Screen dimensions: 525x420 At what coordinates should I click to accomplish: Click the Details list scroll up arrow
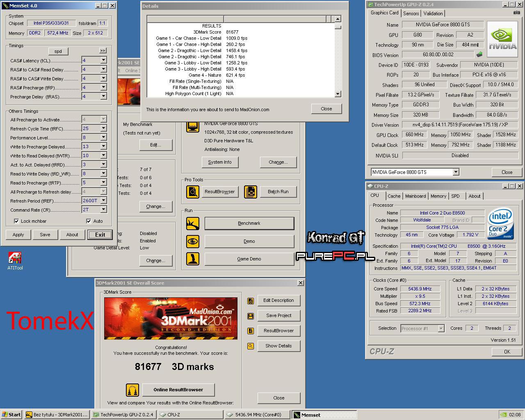338,19
